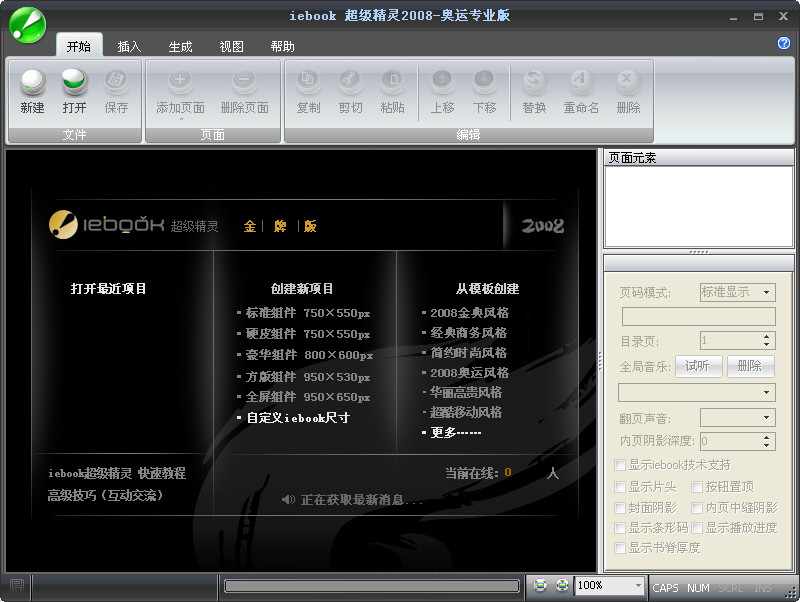800x602 pixels.
Task: Toggle 显示条形码 checkbox
Action: 620,528
